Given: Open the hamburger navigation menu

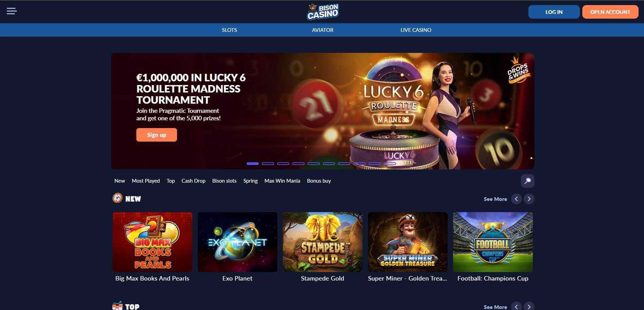Looking at the screenshot, I should click(x=12, y=11).
